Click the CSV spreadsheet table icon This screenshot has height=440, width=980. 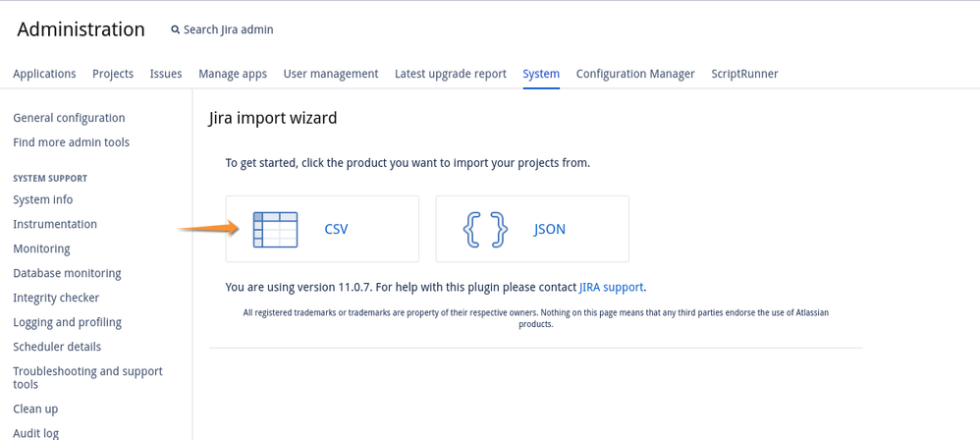[x=275, y=230]
